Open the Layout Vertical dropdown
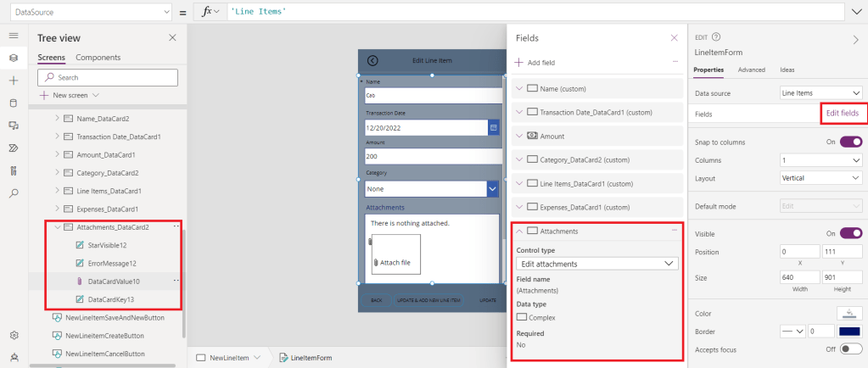868x368 pixels. coord(820,178)
